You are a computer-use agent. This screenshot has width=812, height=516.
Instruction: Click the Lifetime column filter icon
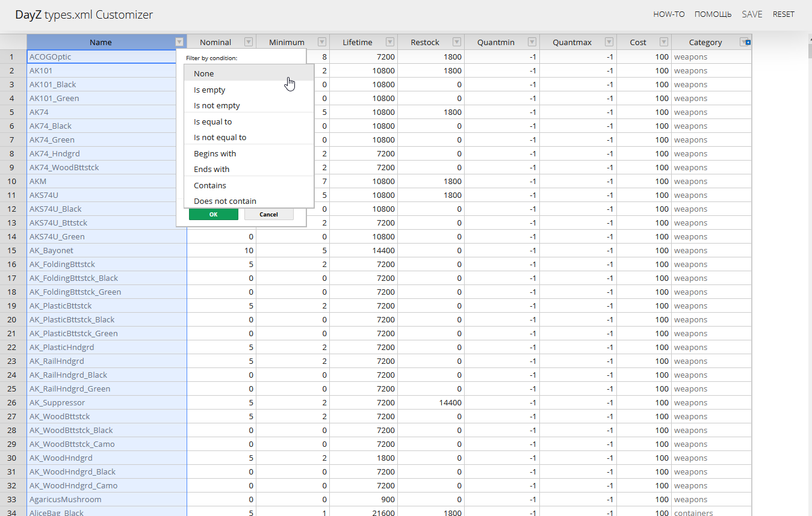tap(390, 42)
